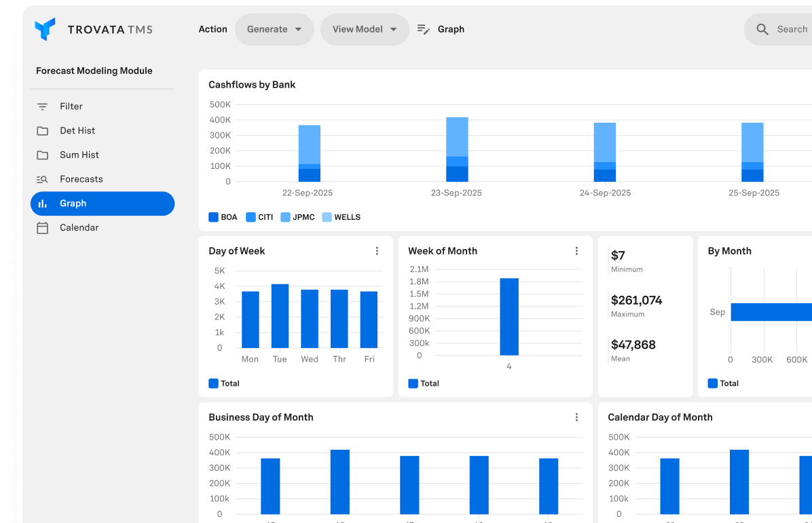Click the JPMC legend color swatch

[x=285, y=217]
